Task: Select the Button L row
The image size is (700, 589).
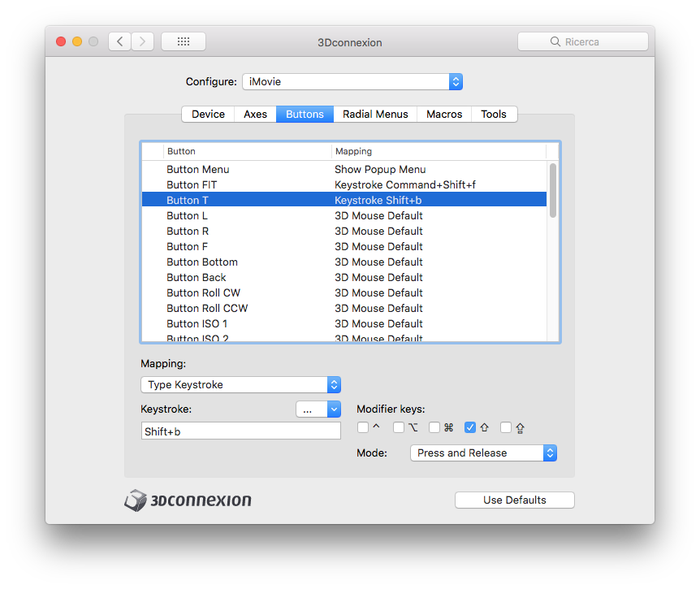Action: (344, 215)
